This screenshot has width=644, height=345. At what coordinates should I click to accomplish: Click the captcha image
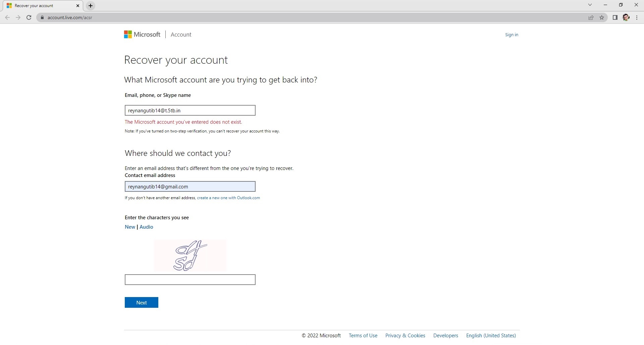point(190,255)
